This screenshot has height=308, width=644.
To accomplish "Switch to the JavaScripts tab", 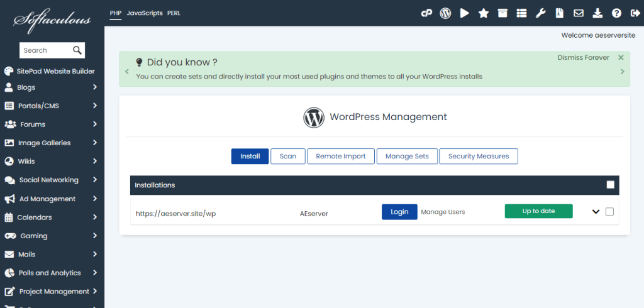I will 145,13.
